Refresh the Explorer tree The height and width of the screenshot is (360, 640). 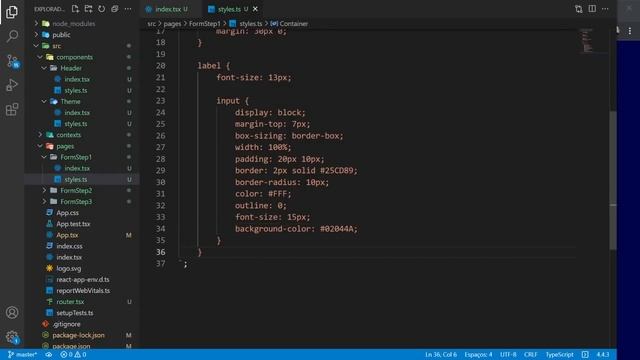pos(101,9)
